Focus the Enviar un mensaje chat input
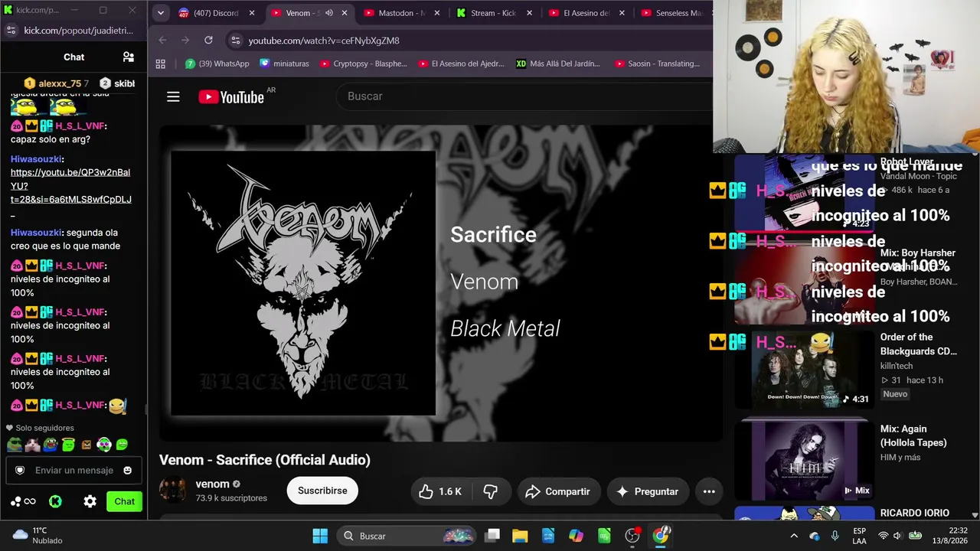Screen dimensions: 980x551 coord(74,470)
